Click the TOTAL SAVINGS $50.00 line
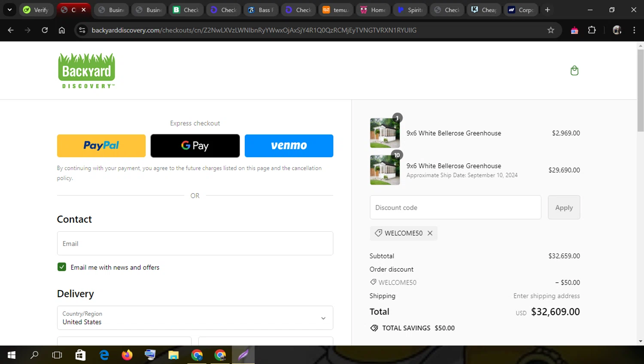 tap(412, 328)
